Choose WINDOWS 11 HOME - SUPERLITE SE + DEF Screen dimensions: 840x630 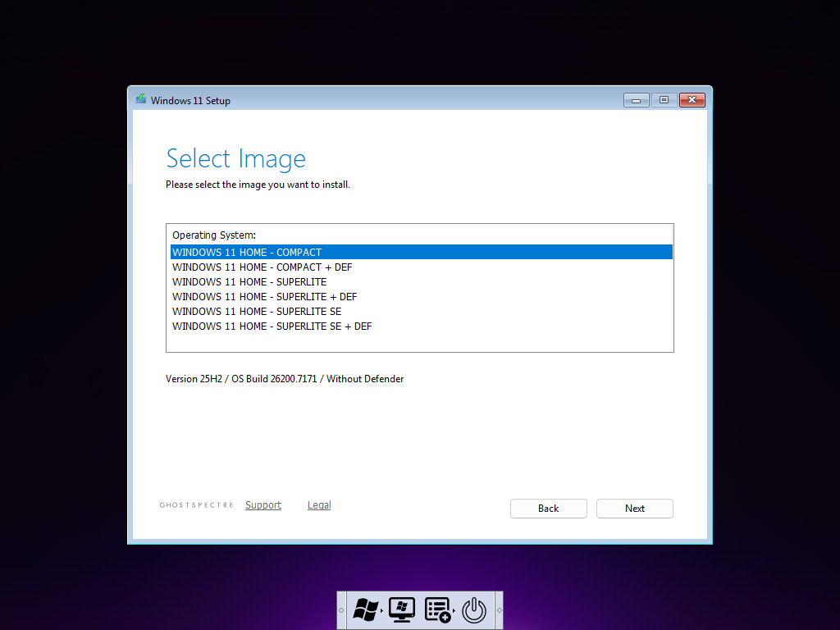pos(421,326)
